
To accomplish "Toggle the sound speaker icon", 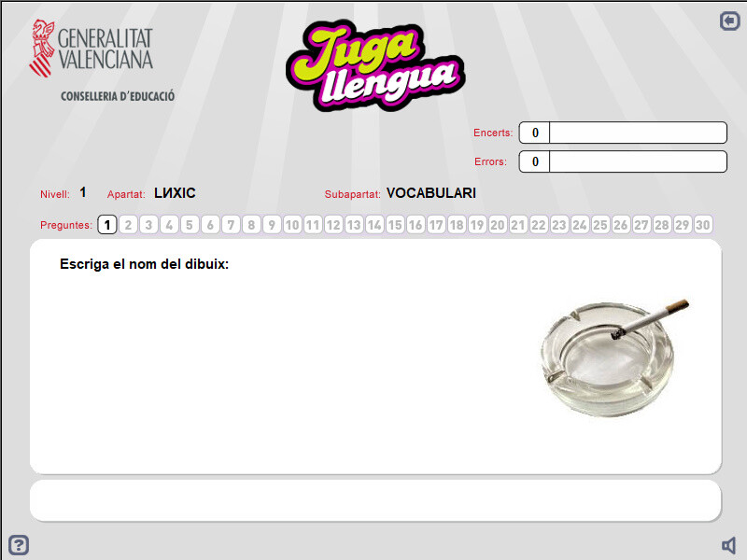I will pyautogui.click(x=729, y=545).
